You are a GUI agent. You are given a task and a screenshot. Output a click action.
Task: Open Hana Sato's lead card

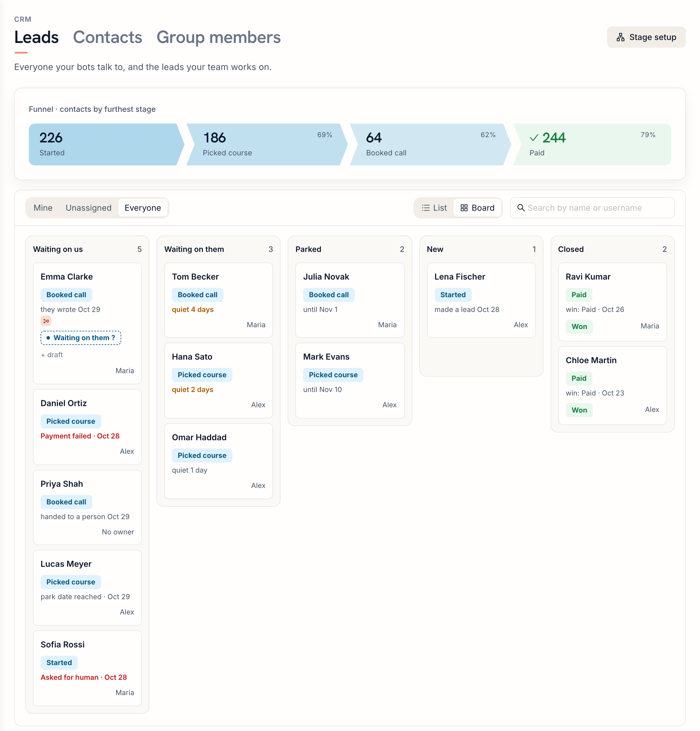point(219,381)
